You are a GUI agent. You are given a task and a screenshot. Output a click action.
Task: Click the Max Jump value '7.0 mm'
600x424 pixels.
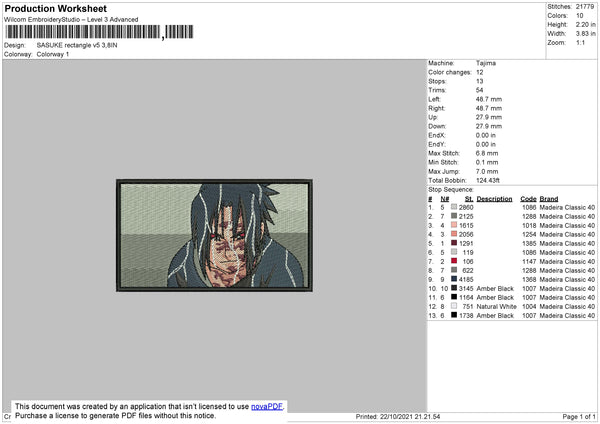coord(487,171)
